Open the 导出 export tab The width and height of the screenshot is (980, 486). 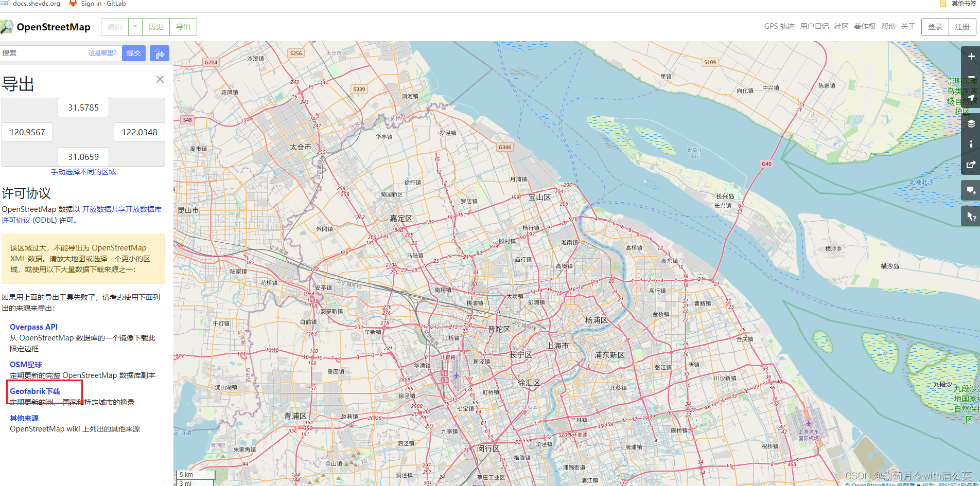point(183,27)
